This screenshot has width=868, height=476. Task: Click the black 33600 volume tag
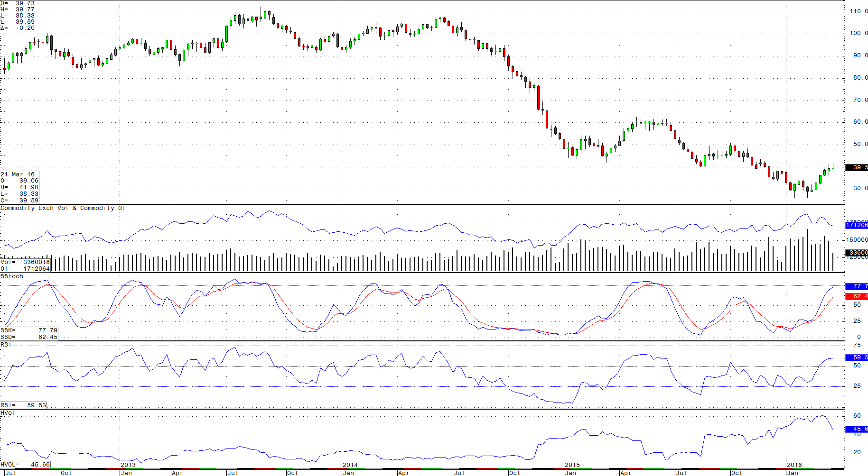coord(857,253)
